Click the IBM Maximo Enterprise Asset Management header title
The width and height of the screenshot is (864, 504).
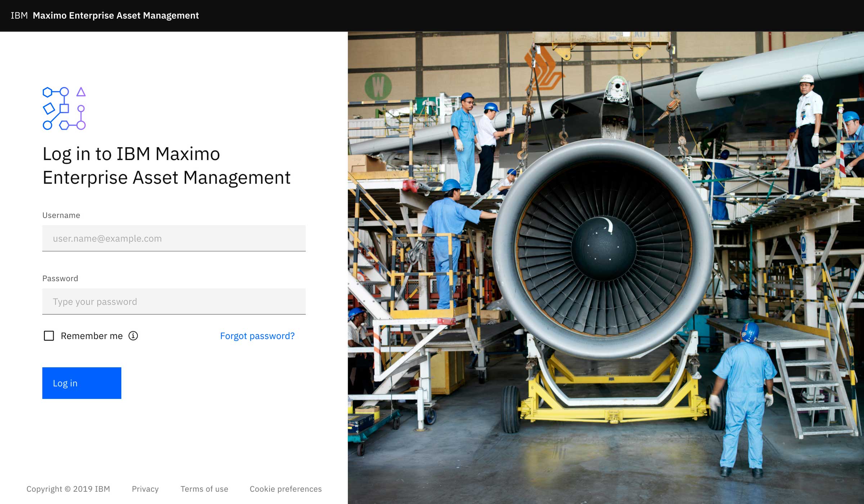click(105, 15)
